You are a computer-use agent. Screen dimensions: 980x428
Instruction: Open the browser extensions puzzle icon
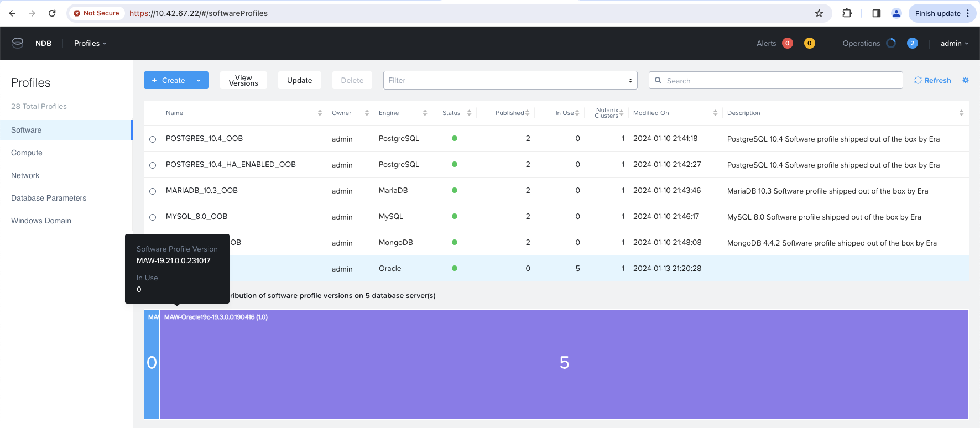point(847,13)
